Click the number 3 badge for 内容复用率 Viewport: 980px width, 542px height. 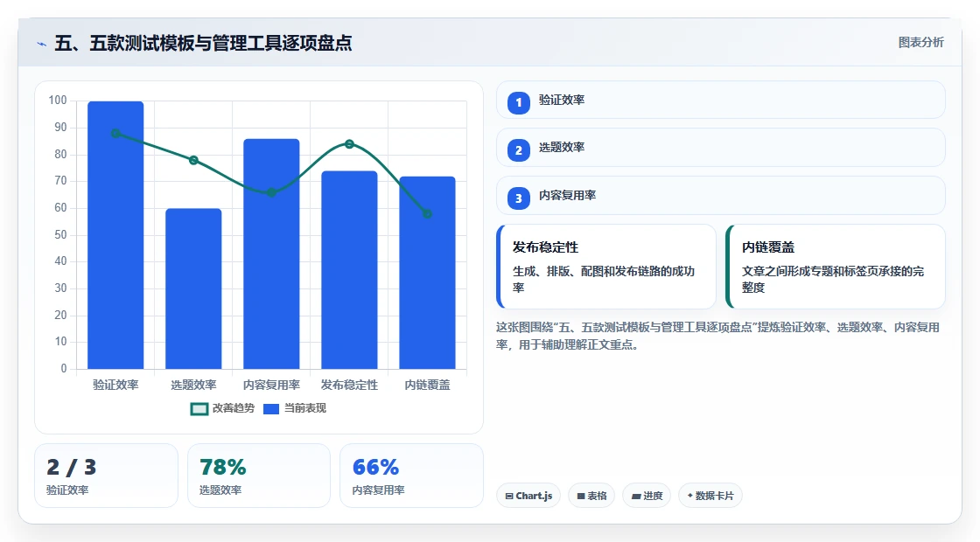pos(518,198)
